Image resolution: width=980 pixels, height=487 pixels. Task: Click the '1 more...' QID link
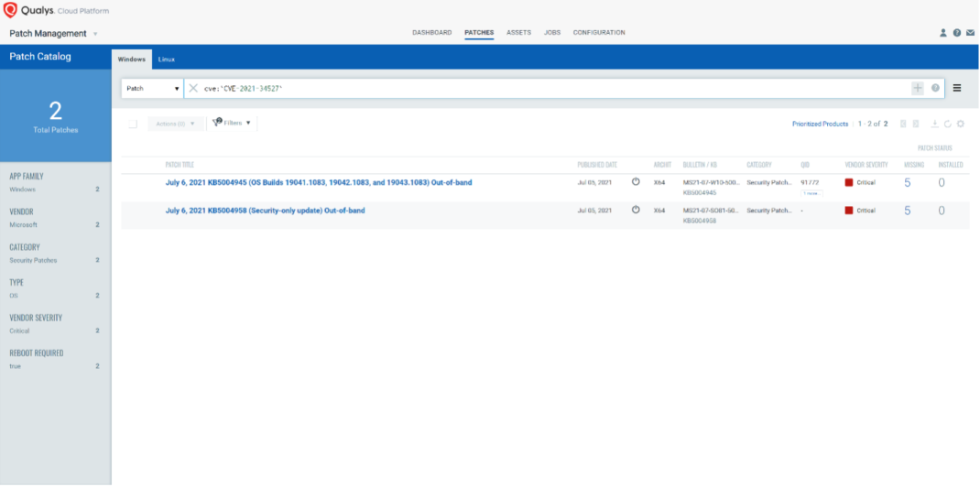point(811,193)
